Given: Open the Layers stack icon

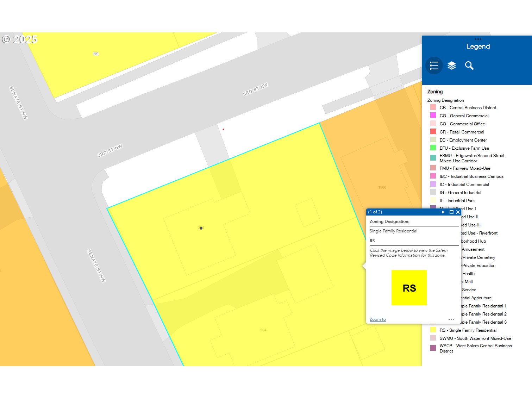Looking at the screenshot, I should (452, 66).
